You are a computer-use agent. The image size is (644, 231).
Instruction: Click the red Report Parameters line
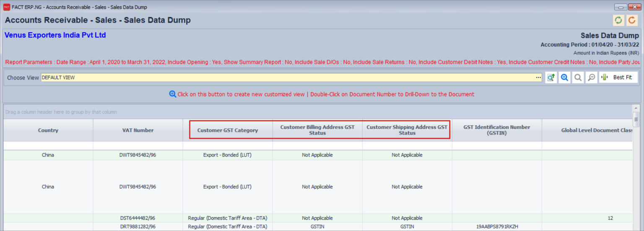pos(322,62)
